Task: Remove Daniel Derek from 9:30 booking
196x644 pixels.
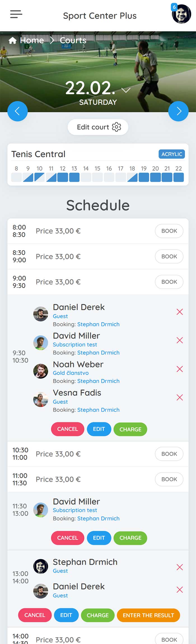Action: [180, 312]
